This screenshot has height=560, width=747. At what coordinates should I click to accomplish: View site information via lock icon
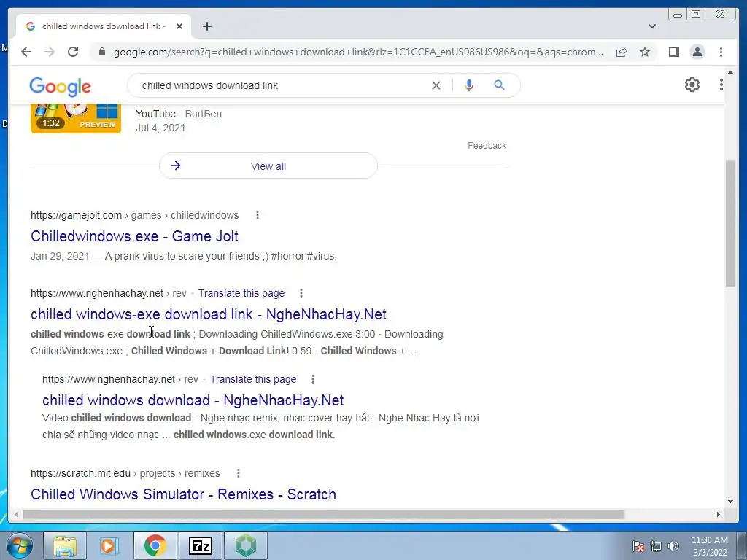101,52
